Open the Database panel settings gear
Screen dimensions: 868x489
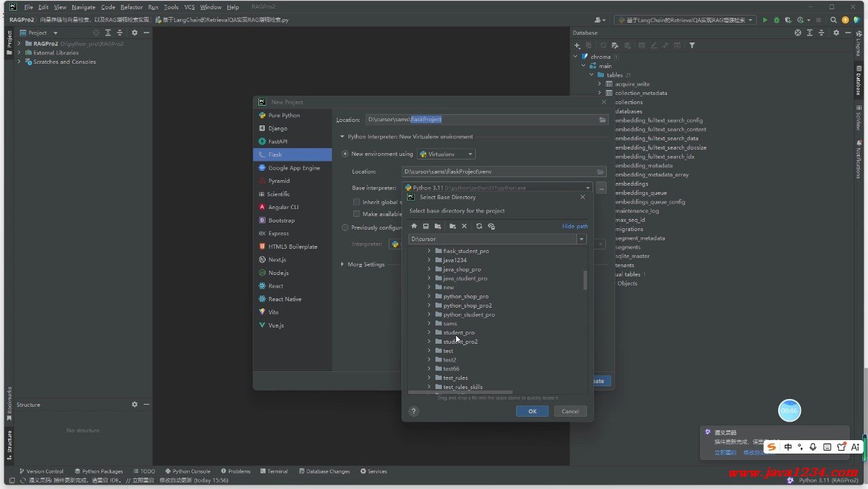tap(835, 33)
